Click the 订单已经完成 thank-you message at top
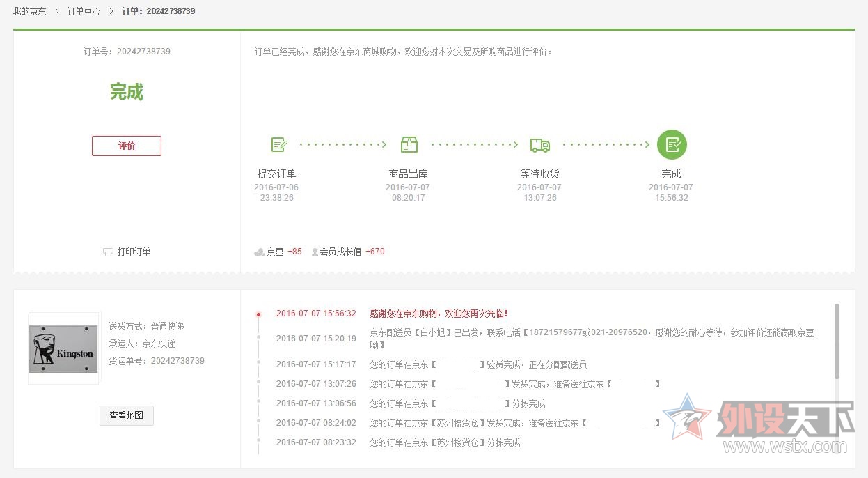Viewport: 868px width, 478px height. [404, 52]
